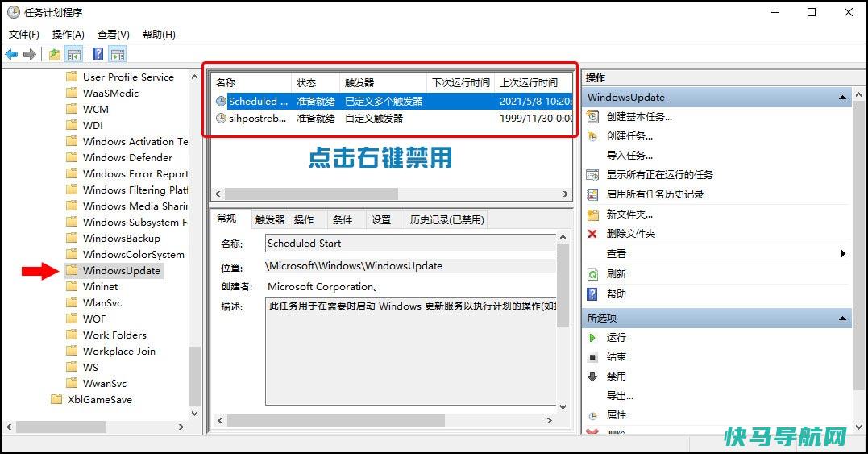This screenshot has height=454, width=868.
Task: Select the WlanSvc tree folder
Action: click(102, 303)
